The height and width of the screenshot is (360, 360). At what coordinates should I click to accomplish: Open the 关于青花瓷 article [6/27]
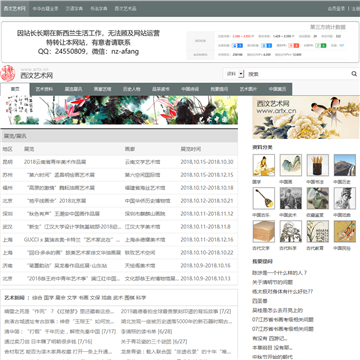[x=154, y=342]
